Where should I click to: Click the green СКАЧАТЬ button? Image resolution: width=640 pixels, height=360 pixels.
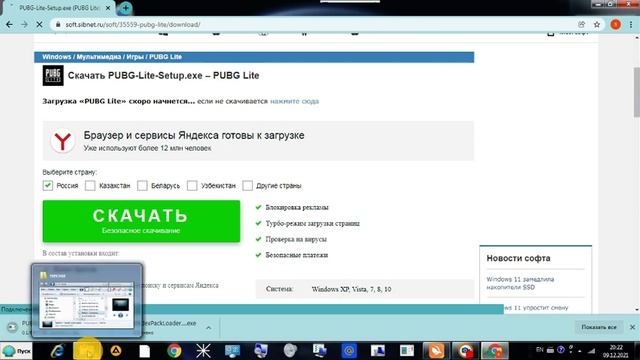pos(141,221)
